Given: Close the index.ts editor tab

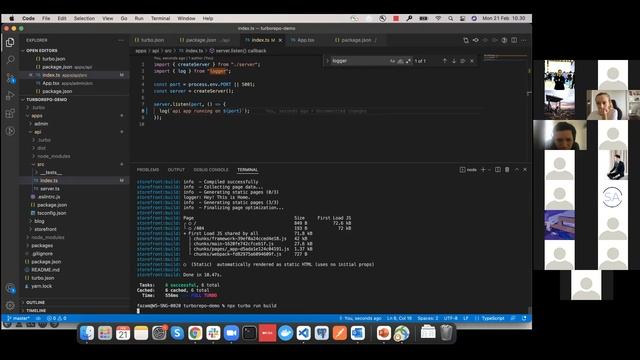Looking at the screenshot, I should (280, 40).
